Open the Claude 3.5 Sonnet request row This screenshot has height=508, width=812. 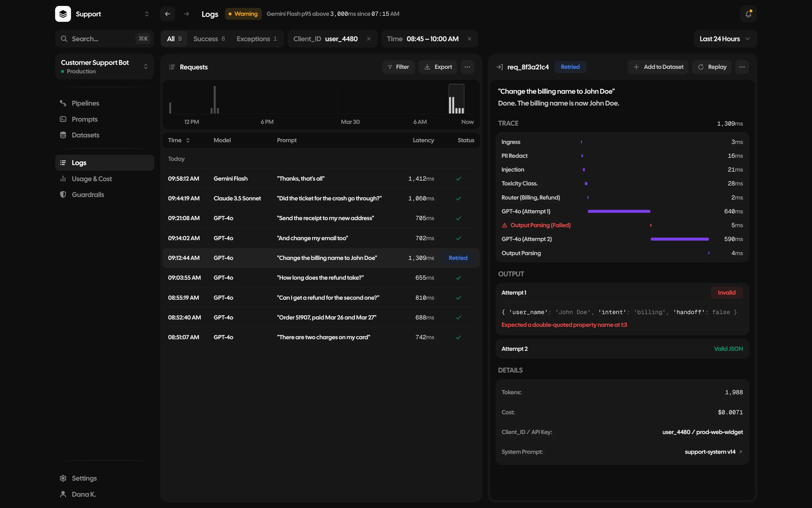[x=321, y=199]
